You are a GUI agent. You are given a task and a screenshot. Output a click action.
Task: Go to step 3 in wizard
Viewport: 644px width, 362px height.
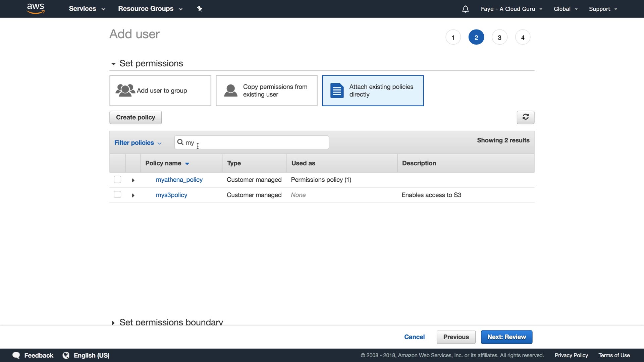pos(499,37)
